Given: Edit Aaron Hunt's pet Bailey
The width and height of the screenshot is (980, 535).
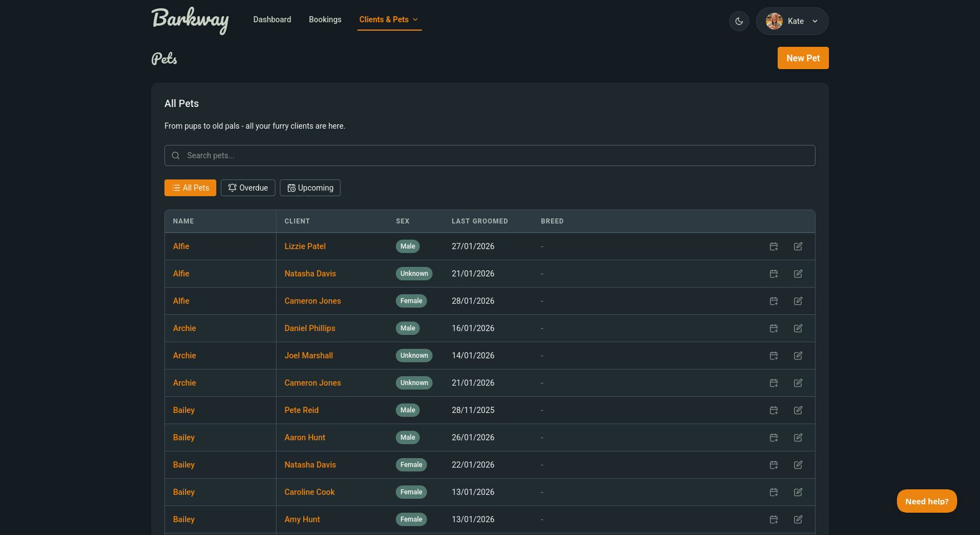Looking at the screenshot, I should [x=798, y=437].
